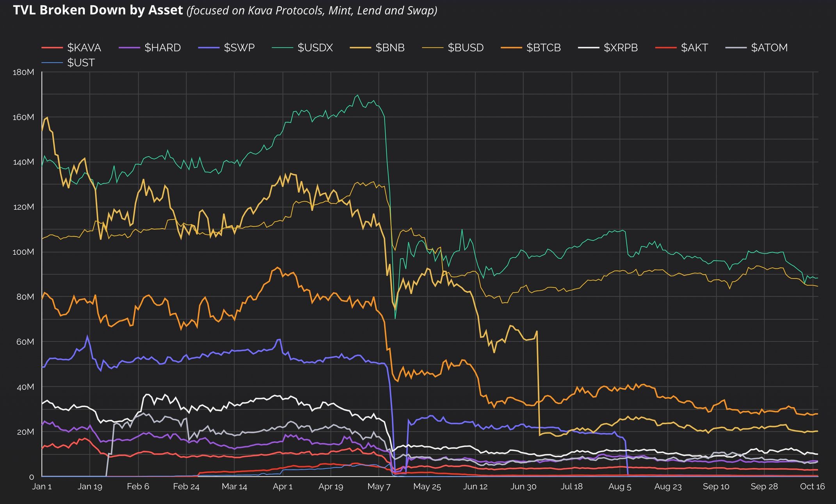The image size is (836, 504).
Task: Click the TVL Broken Down by Asset title
Action: tap(98, 10)
